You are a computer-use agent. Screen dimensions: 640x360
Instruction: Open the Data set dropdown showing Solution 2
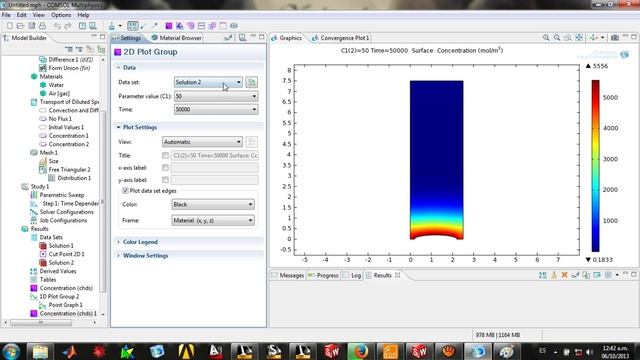(x=208, y=82)
